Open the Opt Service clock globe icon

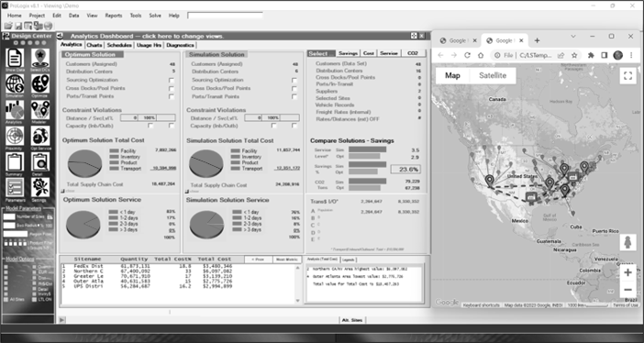[x=40, y=136]
